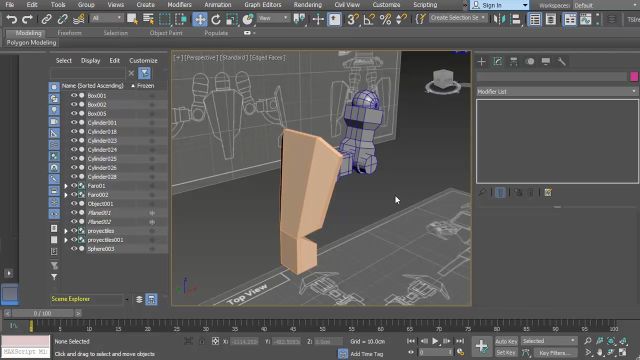Click the time slider 0 / 100
Image resolution: width=640 pixels, height=360 pixels.
coord(42,313)
